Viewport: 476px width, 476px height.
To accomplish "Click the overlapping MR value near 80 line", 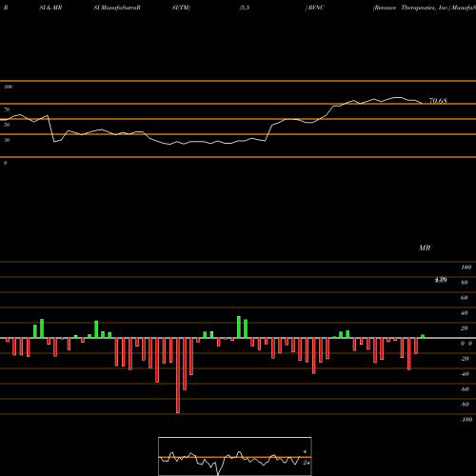I will pyautogui.click(x=441, y=280).
